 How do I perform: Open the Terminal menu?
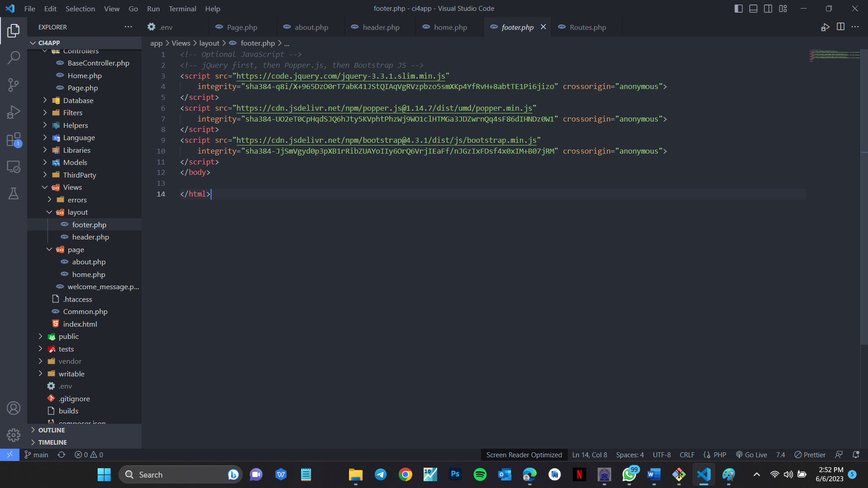coord(182,9)
